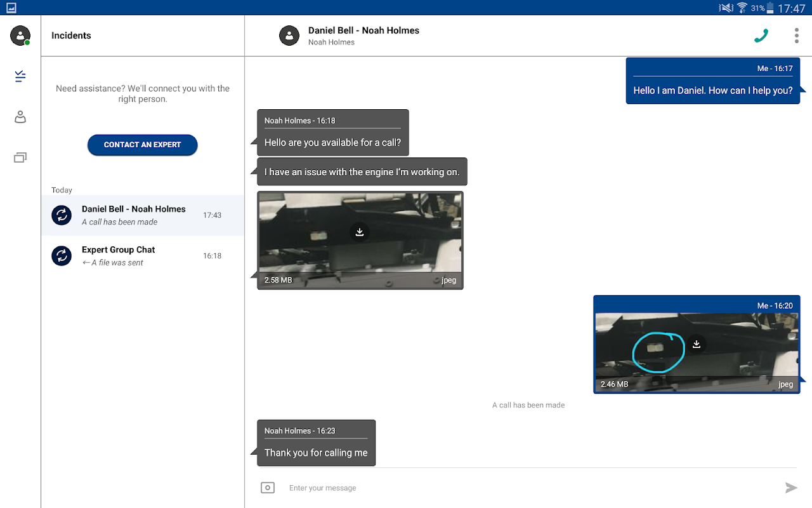Download the 2.46 MB annotated jpeg
The image size is (812, 508).
pyautogui.click(x=697, y=344)
